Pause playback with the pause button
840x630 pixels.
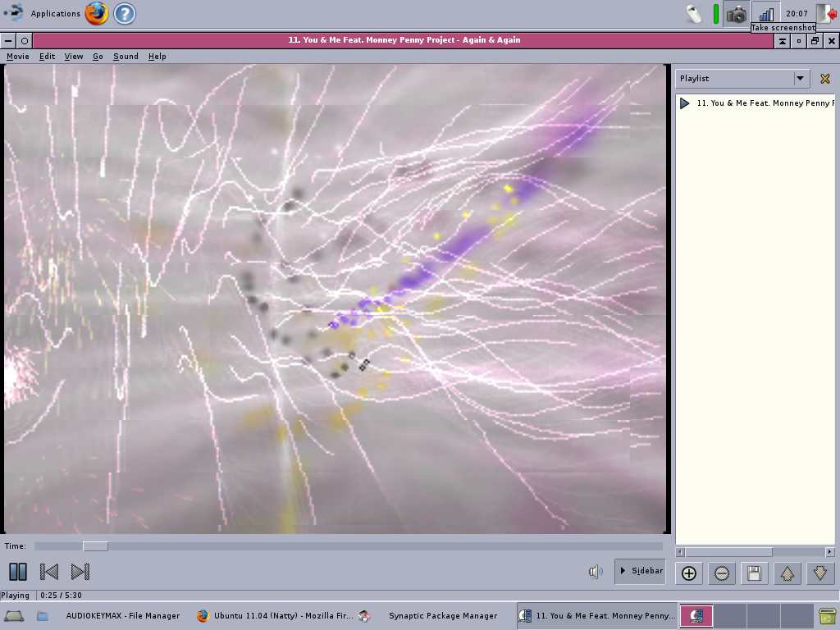18,572
